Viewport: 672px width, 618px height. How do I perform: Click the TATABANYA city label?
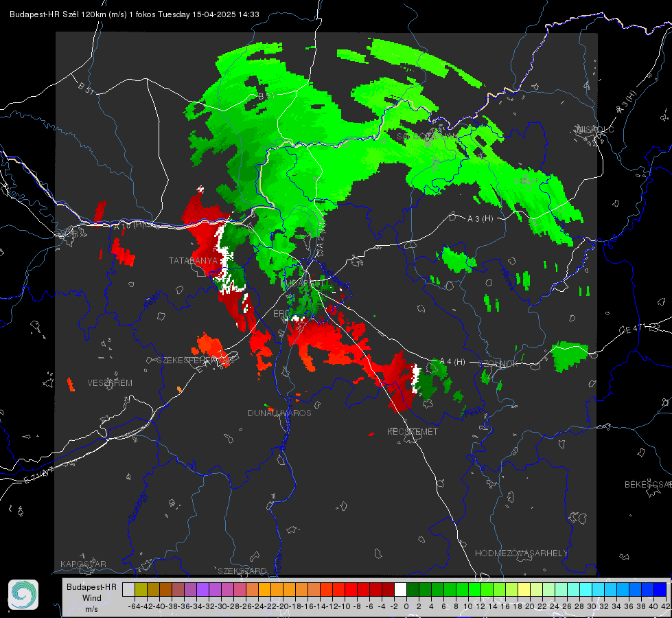click(x=194, y=261)
